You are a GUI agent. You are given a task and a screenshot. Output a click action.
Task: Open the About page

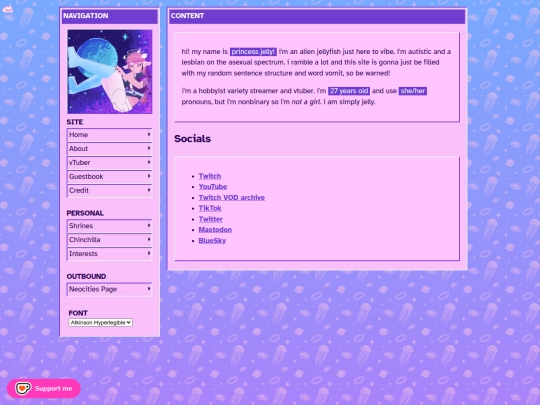coord(109,148)
